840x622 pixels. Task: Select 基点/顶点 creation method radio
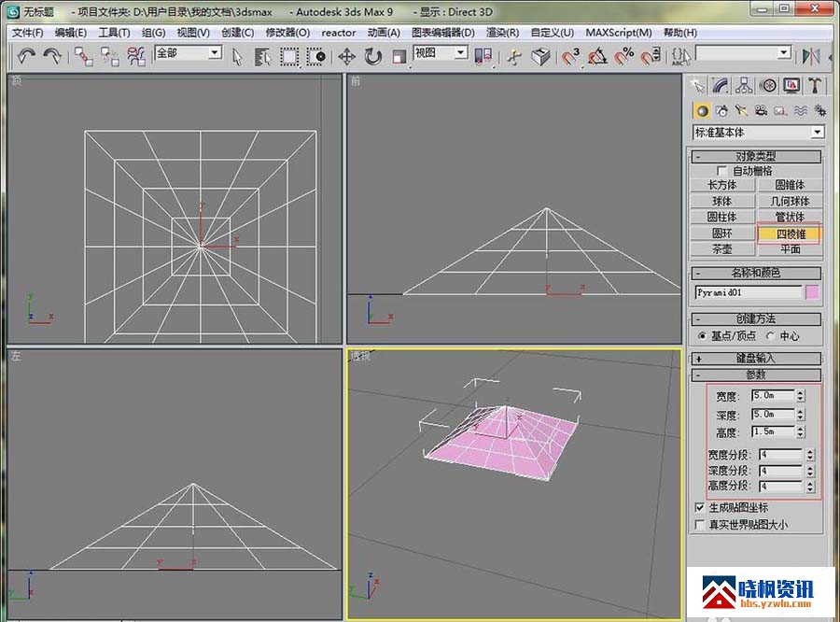click(702, 335)
